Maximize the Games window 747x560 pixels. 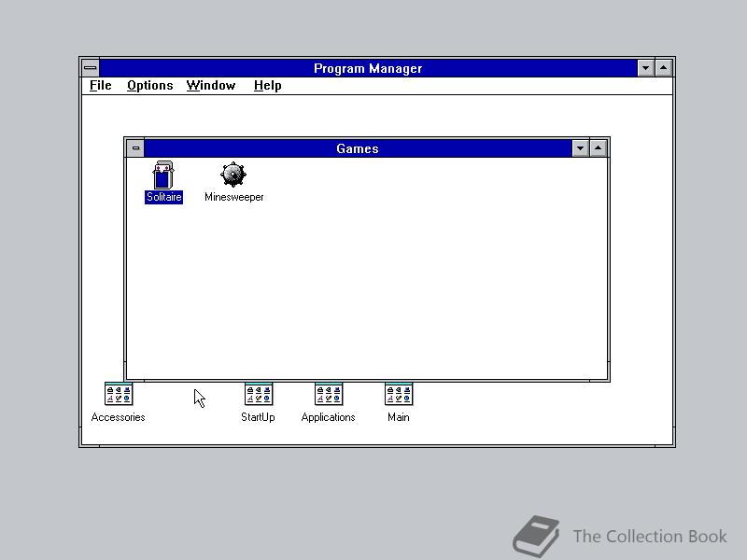(x=599, y=148)
